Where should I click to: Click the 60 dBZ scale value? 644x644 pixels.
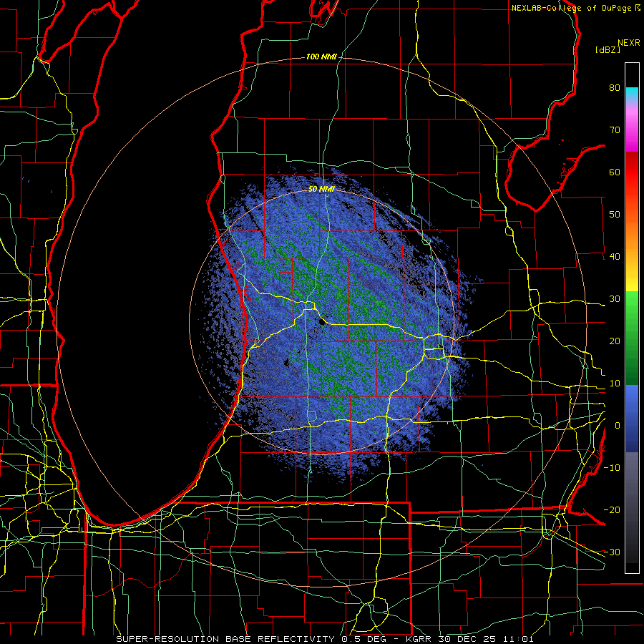(615, 172)
